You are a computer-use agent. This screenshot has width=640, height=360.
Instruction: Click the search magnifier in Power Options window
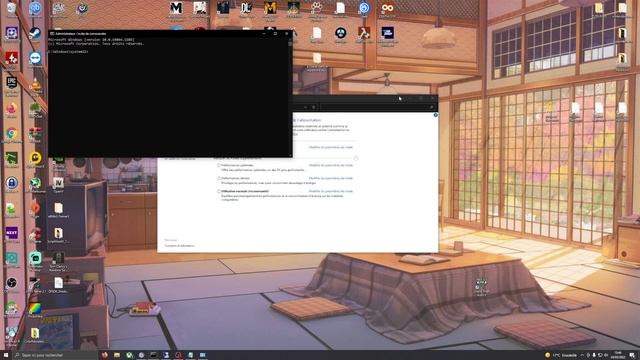[x=431, y=107]
